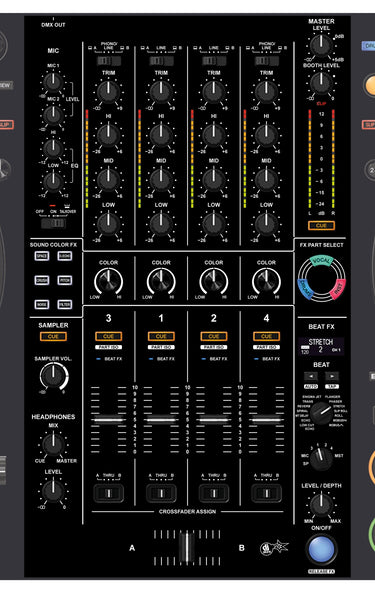Toggle channel 3 PHONO/LINE input switch

tap(108, 61)
